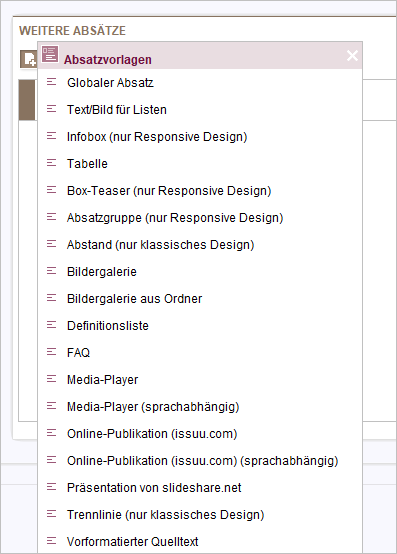Choose Online-Publikation (issuu.com) entry
The height and width of the screenshot is (554, 397).
[152, 434]
